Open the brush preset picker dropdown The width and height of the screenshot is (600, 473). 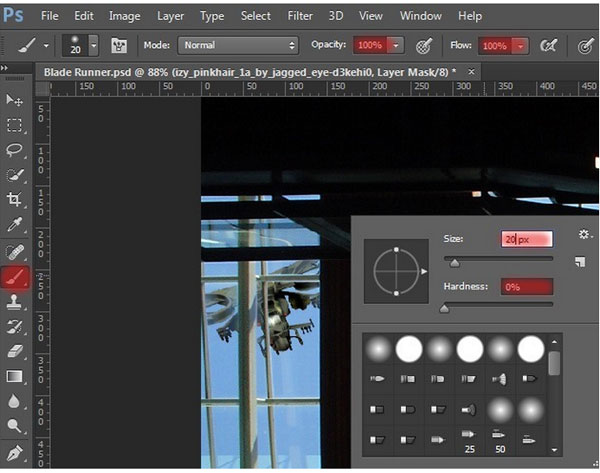(93, 46)
